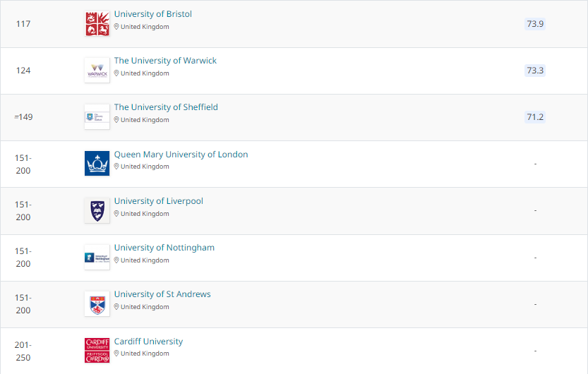Click Sheffield's 71.2 score badge
The width and height of the screenshot is (588, 374).
(535, 117)
